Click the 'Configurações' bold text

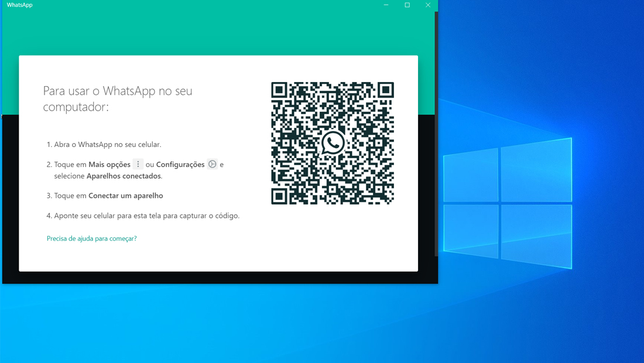click(x=180, y=165)
